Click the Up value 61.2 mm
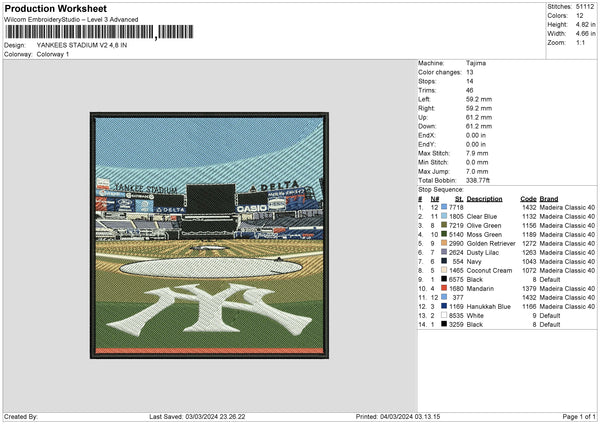The width and height of the screenshot is (600, 424). pos(479,117)
